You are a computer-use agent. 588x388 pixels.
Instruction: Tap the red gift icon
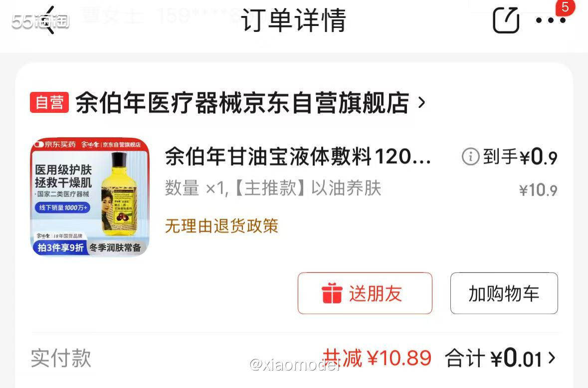coord(332,293)
